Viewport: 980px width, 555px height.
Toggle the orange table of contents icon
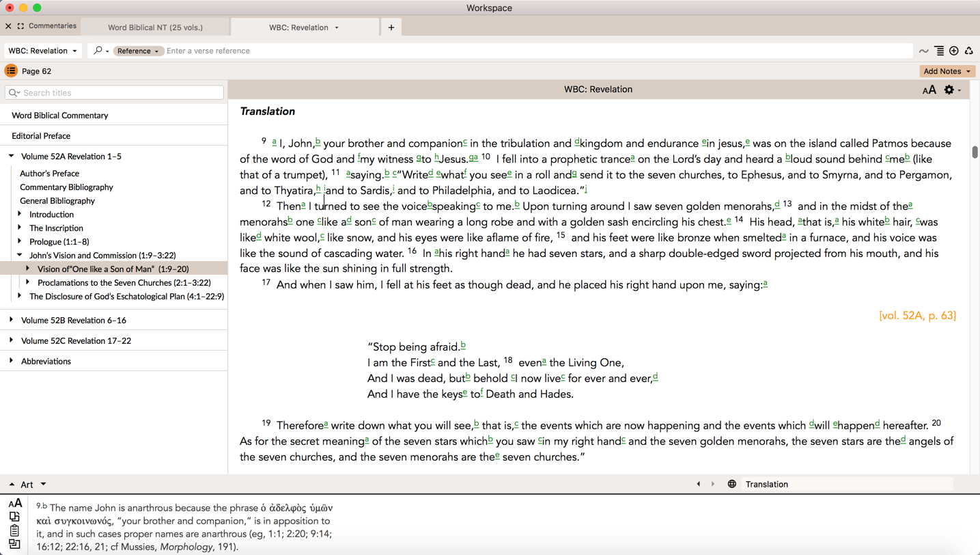click(x=11, y=71)
